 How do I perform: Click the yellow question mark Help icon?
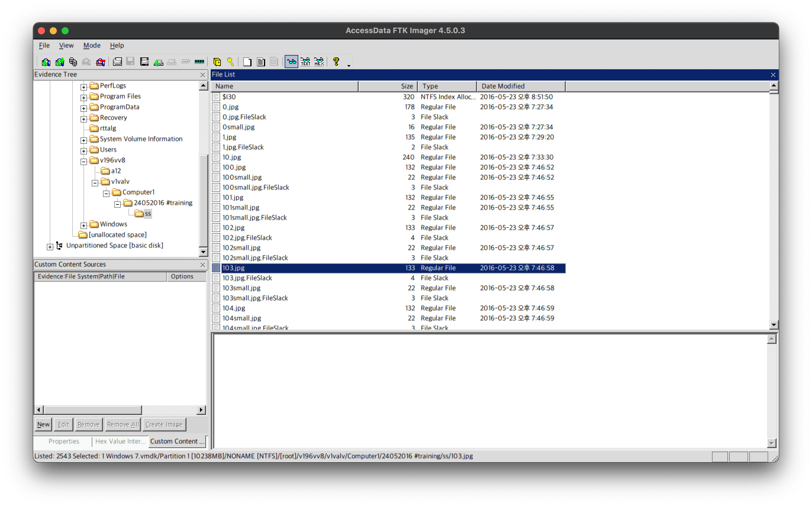tap(336, 62)
